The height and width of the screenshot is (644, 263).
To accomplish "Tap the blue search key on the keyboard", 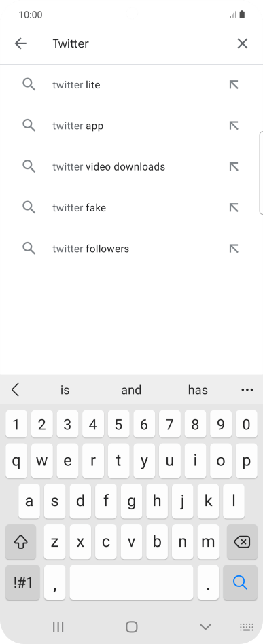I will tap(240, 582).
